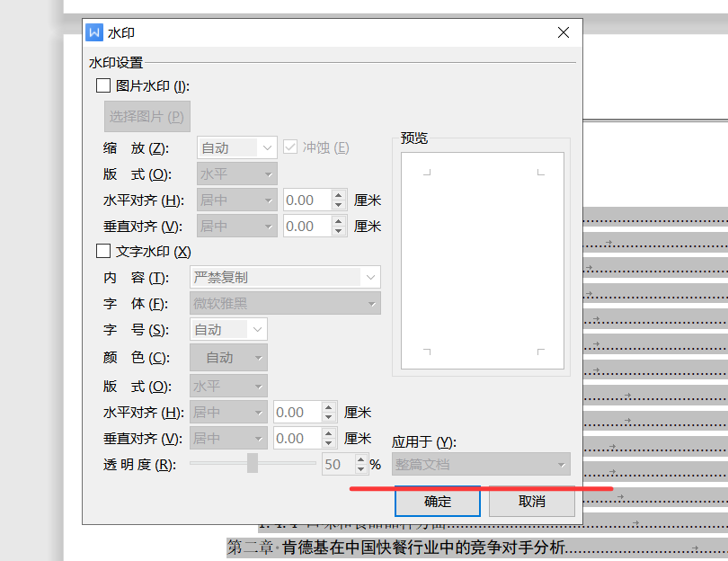The image size is (728, 561).
Task: Toggle the washout (冲蚀) checkbox
Action: 291,147
